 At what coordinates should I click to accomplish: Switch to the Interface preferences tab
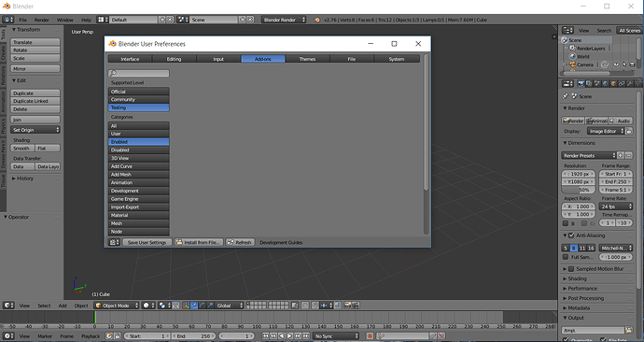(130, 59)
